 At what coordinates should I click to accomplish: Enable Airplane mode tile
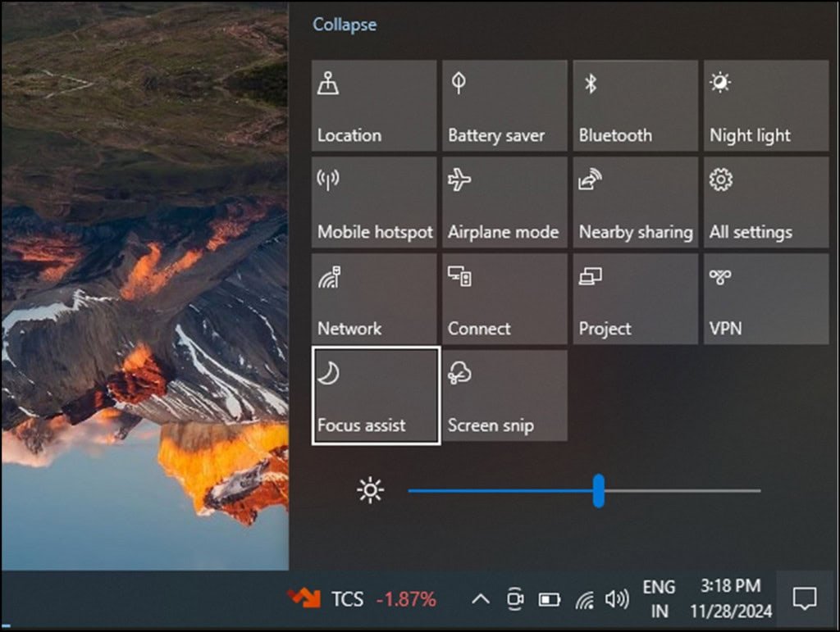(x=504, y=202)
